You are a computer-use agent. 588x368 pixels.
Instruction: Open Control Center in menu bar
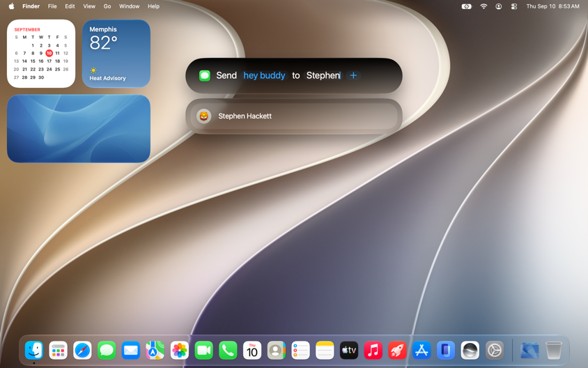[x=514, y=6]
